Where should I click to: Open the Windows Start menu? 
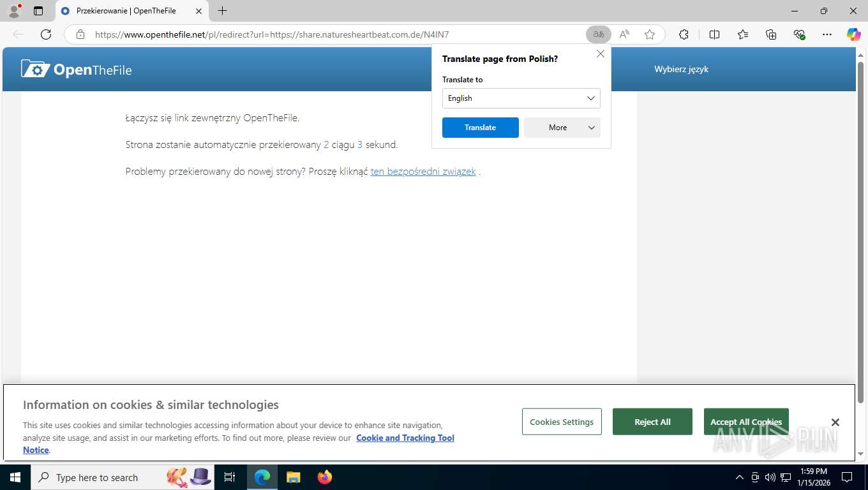coord(15,477)
